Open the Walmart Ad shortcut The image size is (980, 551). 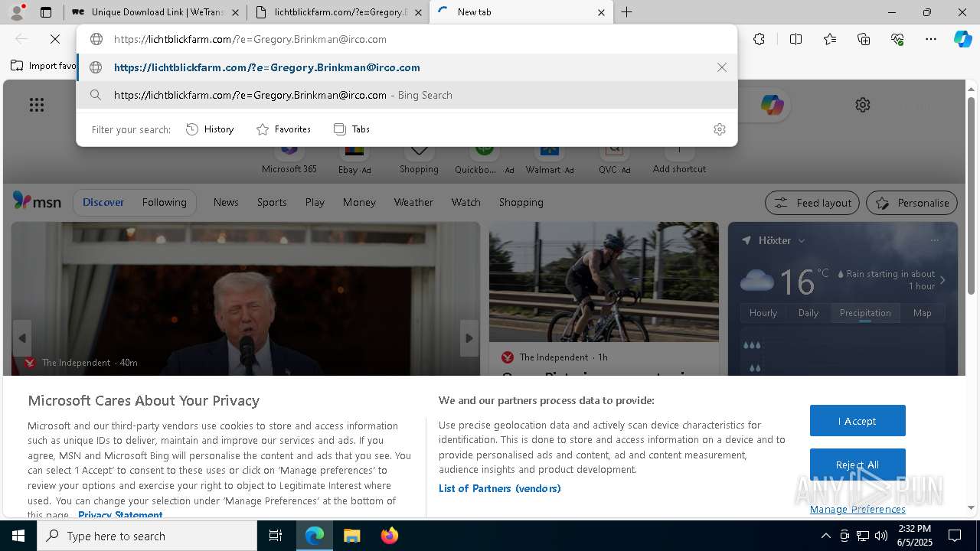pos(550,158)
